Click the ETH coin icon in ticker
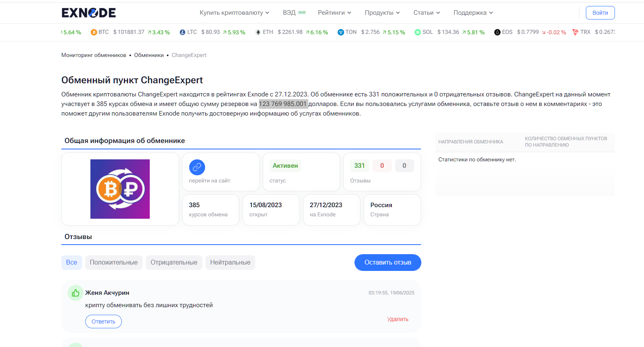 coord(258,32)
